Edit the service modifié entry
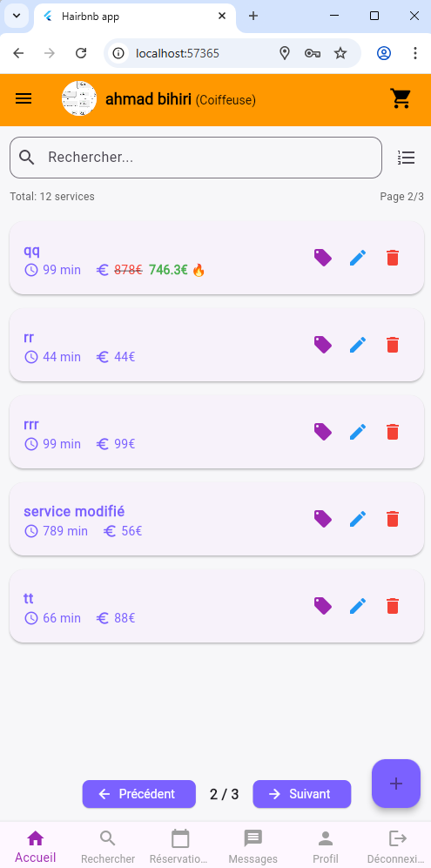The image size is (431, 868). pos(358,519)
